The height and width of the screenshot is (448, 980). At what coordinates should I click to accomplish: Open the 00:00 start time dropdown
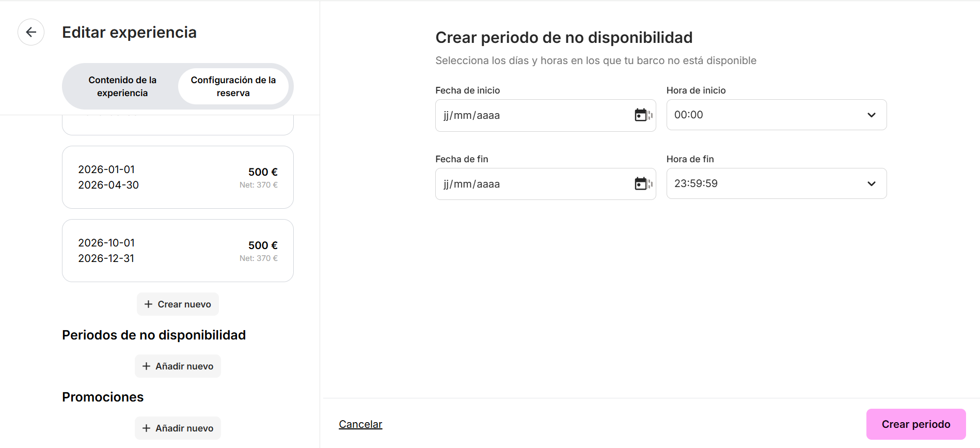coord(777,115)
